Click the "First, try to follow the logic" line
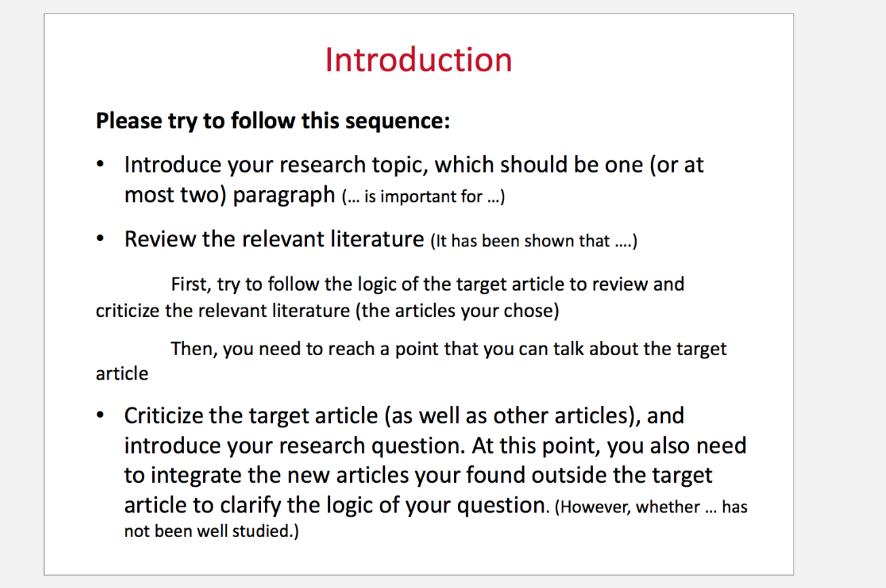This screenshot has height=588, width=886. tap(427, 284)
